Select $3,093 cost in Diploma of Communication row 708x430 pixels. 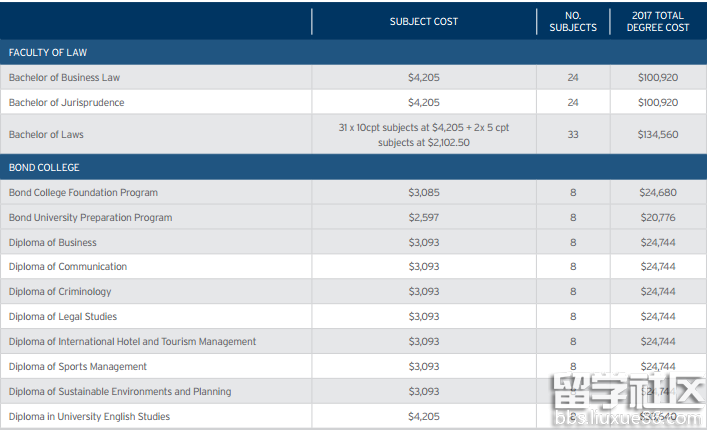[x=424, y=266]
